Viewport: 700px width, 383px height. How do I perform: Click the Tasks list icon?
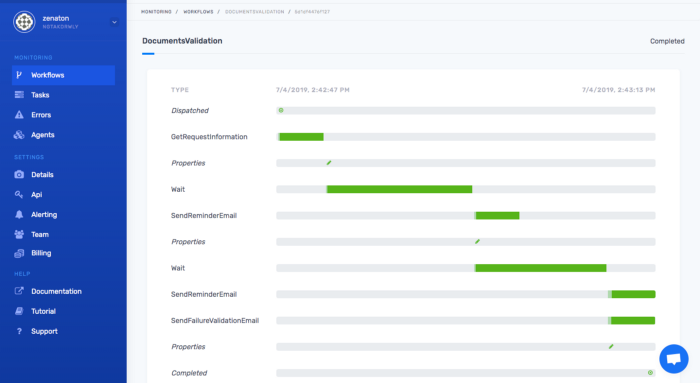click(x=19, y=95)
